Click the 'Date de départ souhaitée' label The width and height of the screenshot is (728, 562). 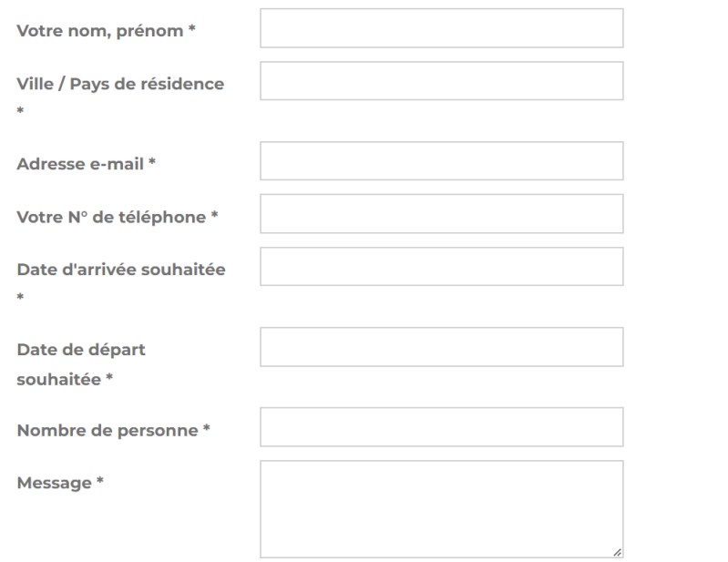81,350
